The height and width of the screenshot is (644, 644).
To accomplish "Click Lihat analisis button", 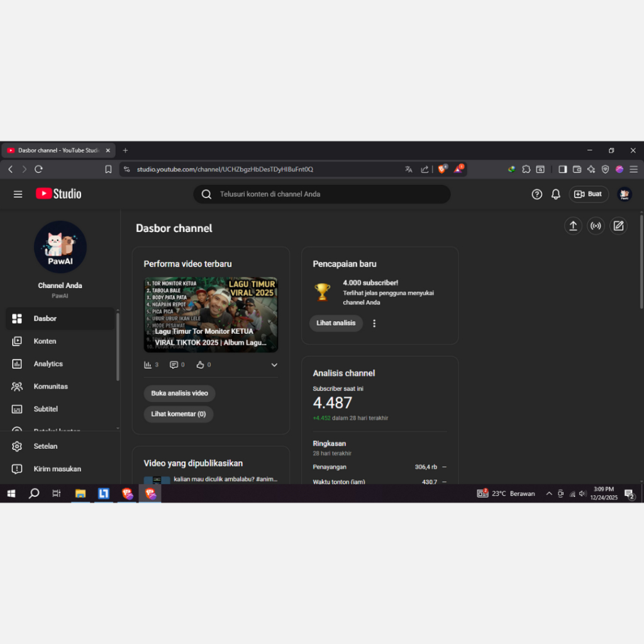I will (336, 323).
